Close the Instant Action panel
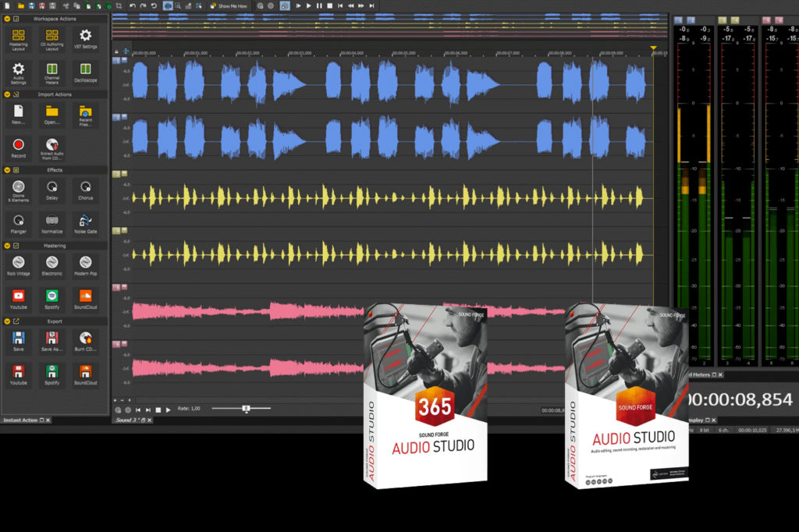 click(x=48, y=420)
